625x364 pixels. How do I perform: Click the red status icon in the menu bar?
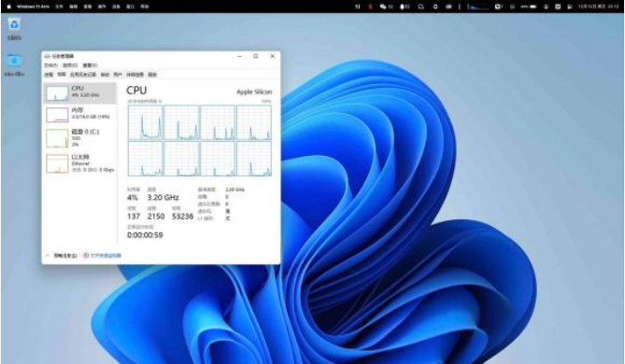click(x=370, y=7)
